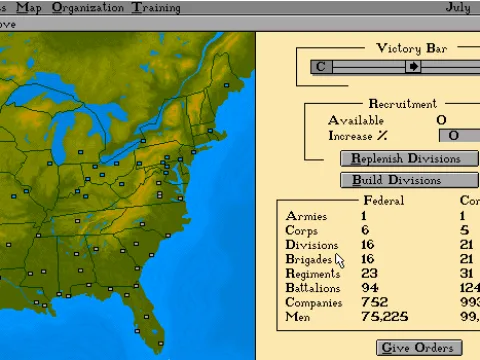480x360 pixels.
Task: Click the Federal column header
Action: pos(384,200)
